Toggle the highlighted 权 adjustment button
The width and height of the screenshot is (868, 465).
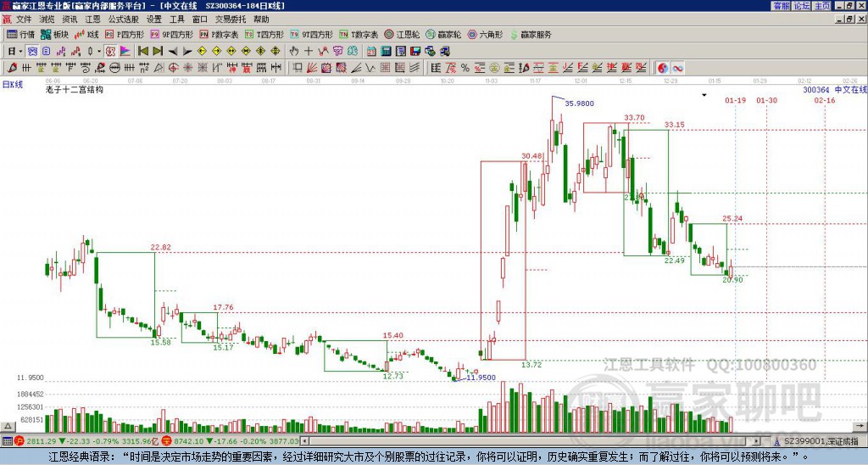pyautogui.click(x=110, y=52)
